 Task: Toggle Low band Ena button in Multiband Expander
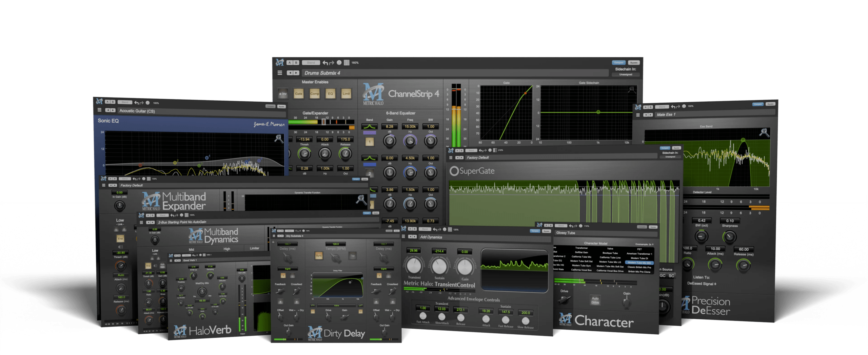pyautogui.click(x=120, y=238)
